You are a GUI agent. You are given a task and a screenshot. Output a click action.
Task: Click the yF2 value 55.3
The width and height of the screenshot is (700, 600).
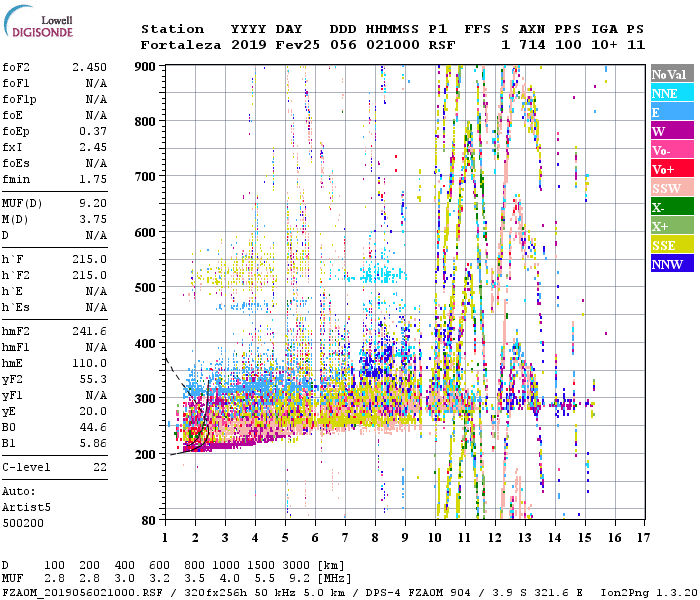[x=93, y=379]
